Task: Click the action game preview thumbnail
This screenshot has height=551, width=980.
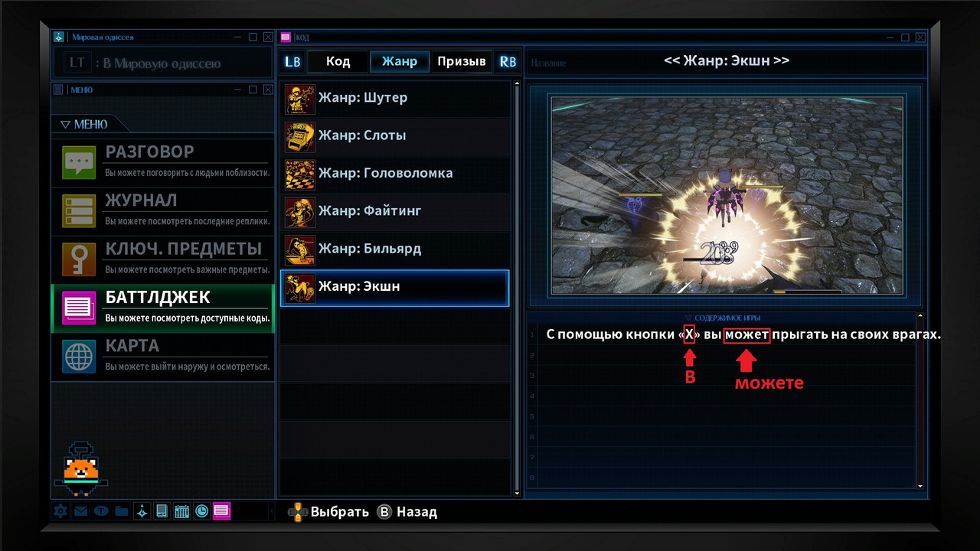Action: pos(727,195)
